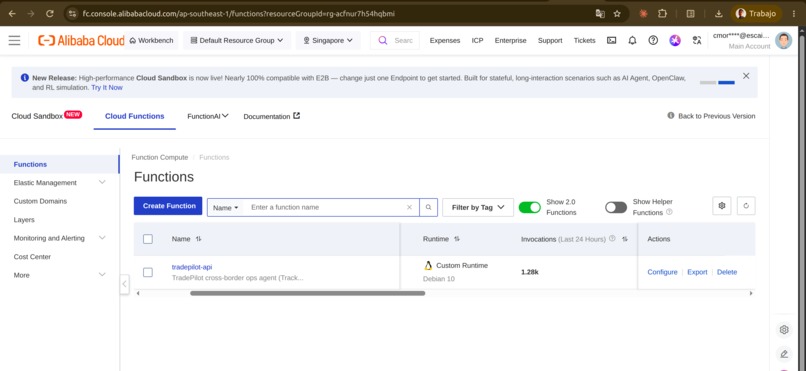This screenshot has width=806, height=371.
Task: Open the Name search-type dropdown
Action: point(226,208)
